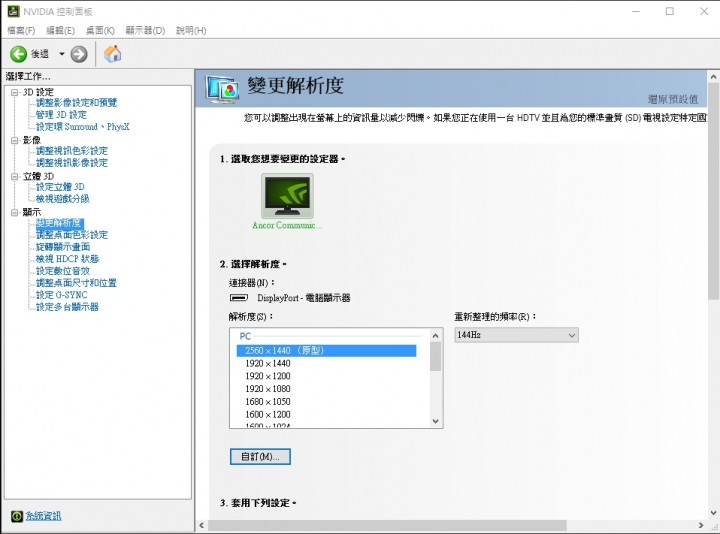Collapse the 影像 tree node
The image size is (720, 534).
point(15,140)
